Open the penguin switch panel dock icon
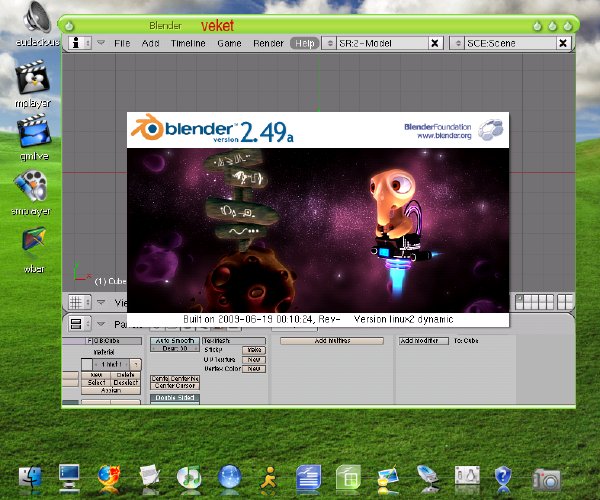Image resolution: width=600 pixels, height=500 pixels. 467,476
